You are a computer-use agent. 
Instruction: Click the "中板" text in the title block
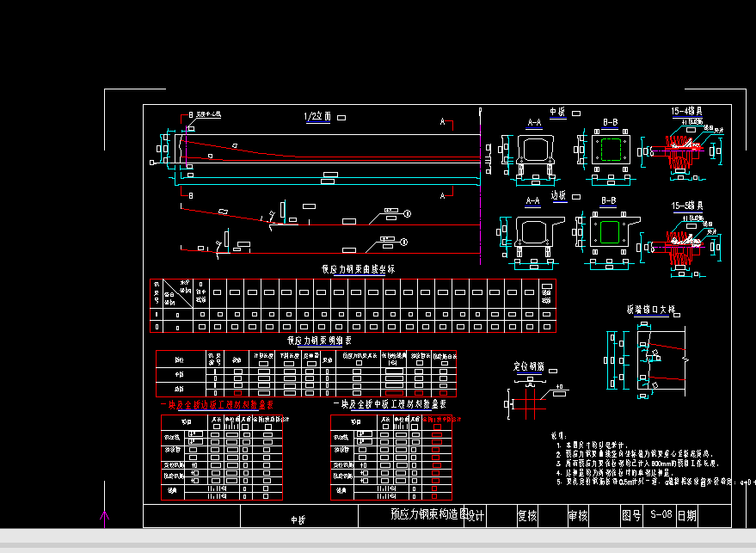[x=298, y=520]
